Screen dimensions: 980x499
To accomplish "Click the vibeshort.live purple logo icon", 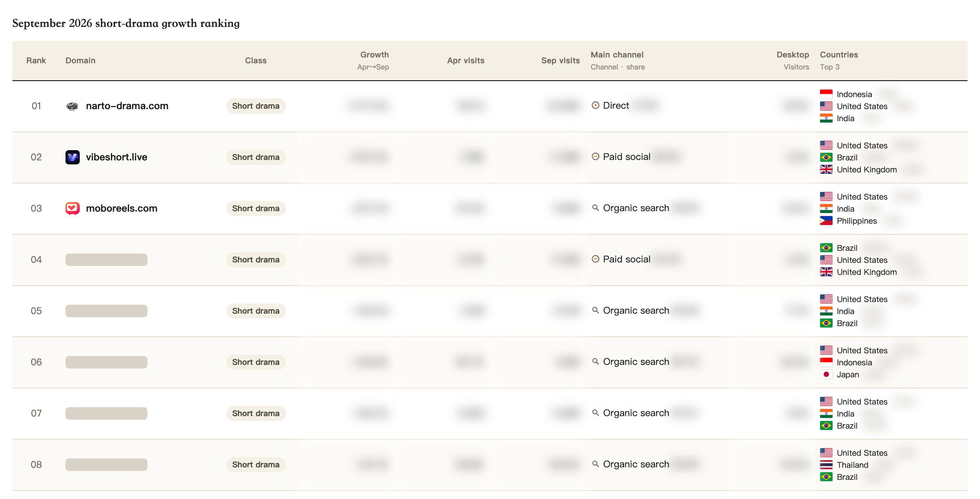I will coord(73,157).
